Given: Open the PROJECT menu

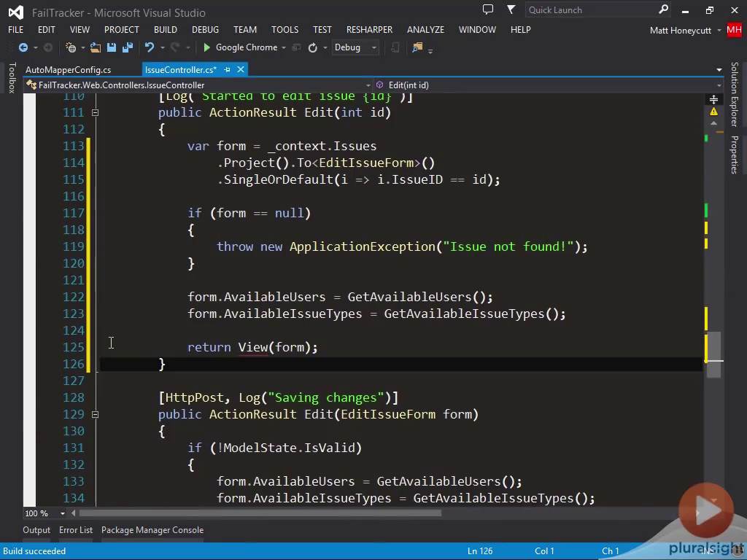Looking at the screenshot, I should tap(122, 29).
